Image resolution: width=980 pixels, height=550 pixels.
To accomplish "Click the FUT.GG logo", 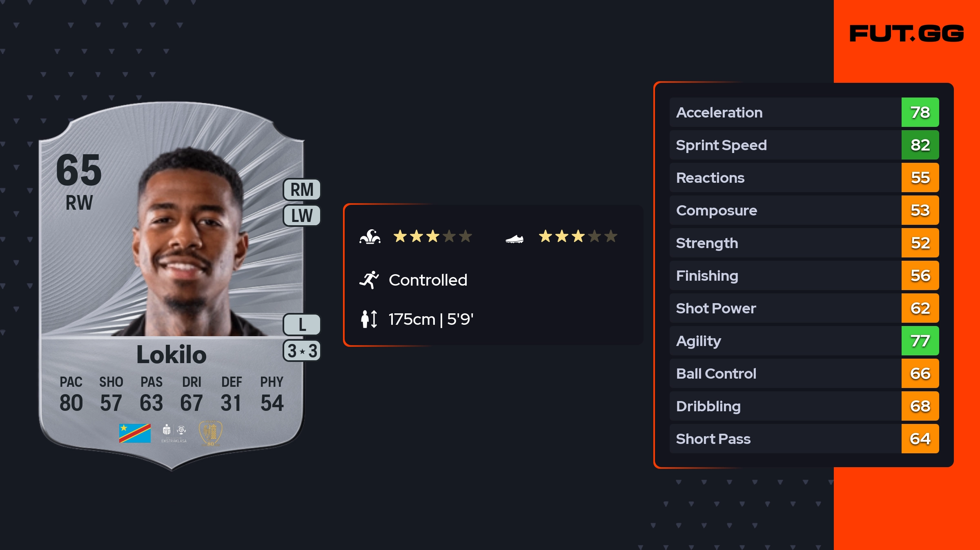I will tap(906, 33).
